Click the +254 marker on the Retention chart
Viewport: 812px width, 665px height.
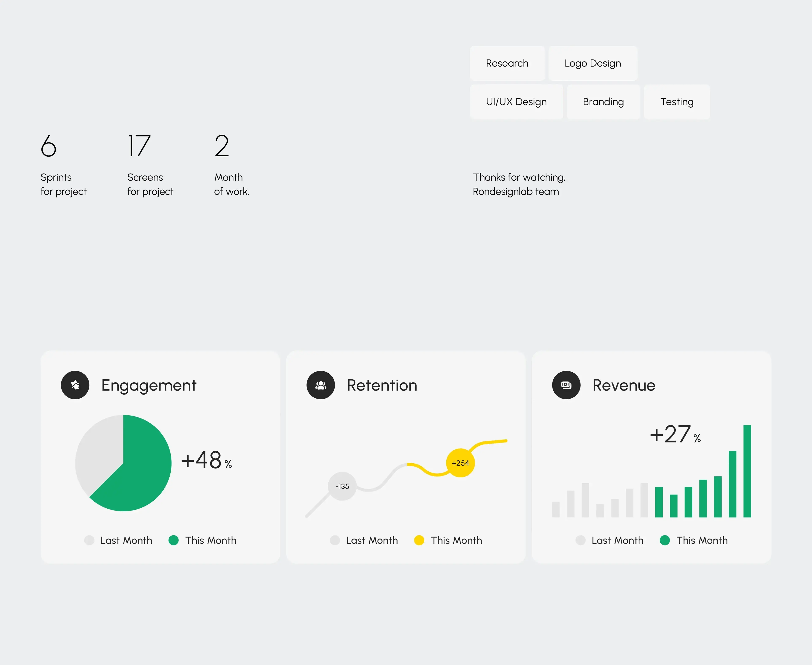(460, 463)
